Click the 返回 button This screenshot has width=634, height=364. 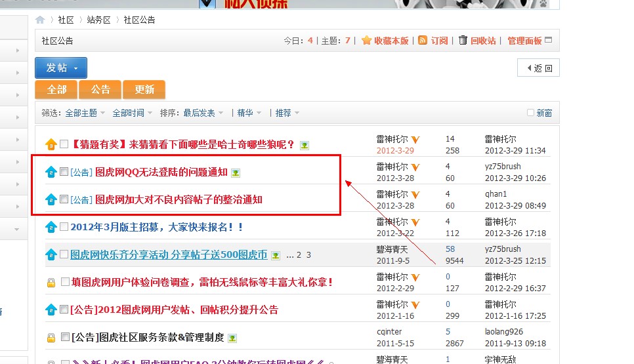pos(539,68)
